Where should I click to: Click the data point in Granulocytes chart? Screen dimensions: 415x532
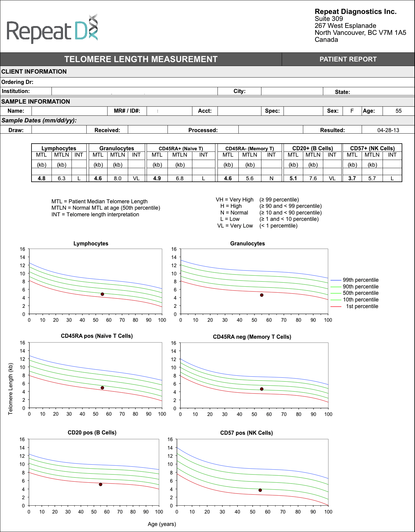click(262, 295)
